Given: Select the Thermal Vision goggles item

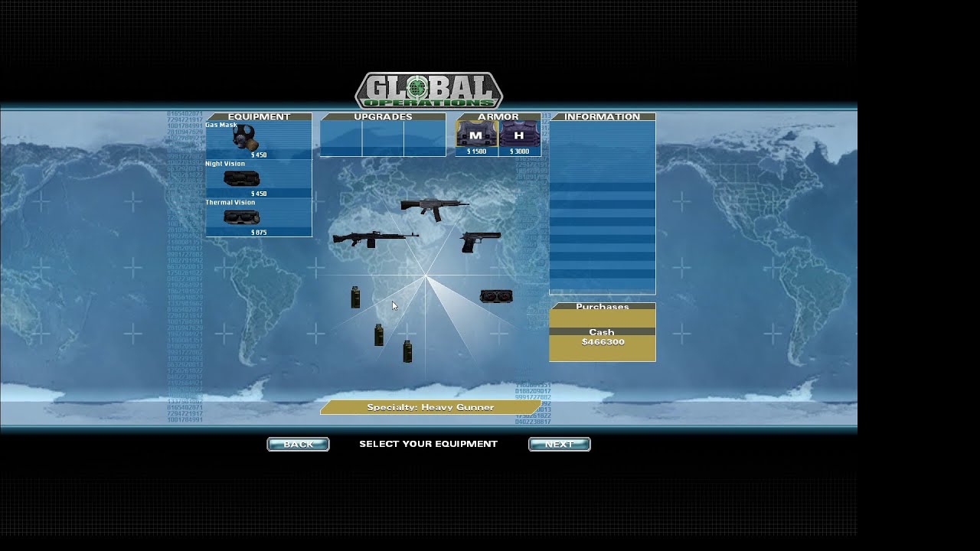Looking at the screenshot, I should coord(259,217).
